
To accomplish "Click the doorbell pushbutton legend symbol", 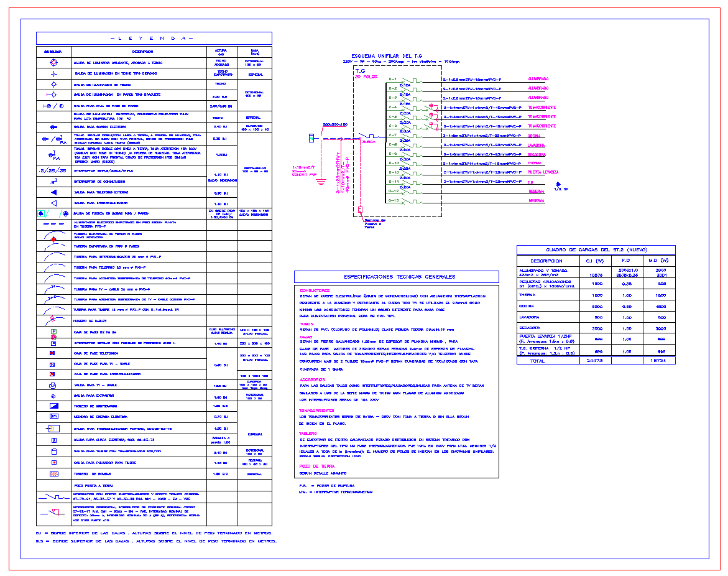I will (x=53, y=463).
